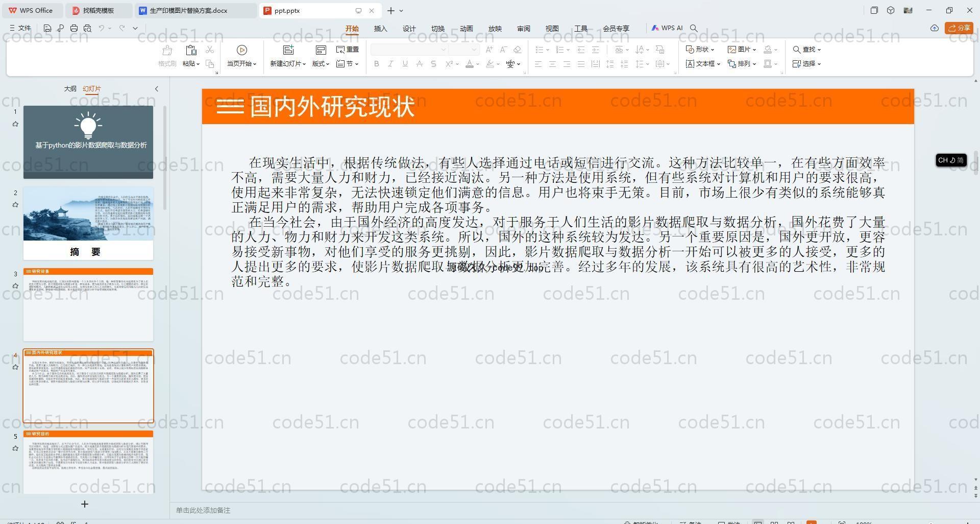Viewport: 980px width, 524px height.
Task: Click the Increase Font Size icon
Action: (x=489, y=50)
